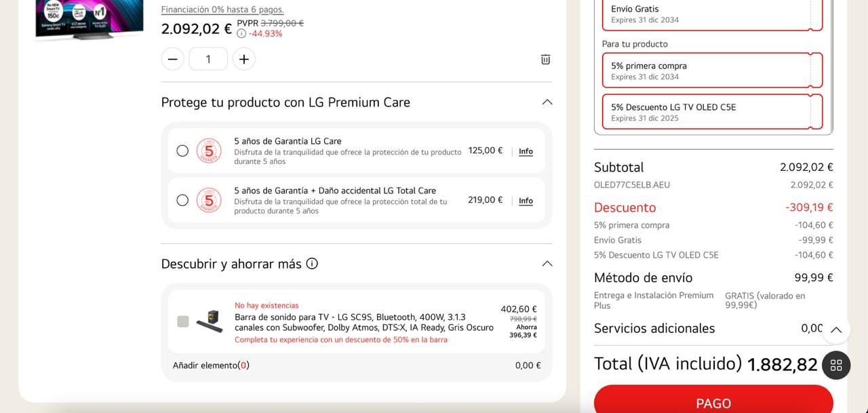Viewport: 868px width, 413px height.
Task: Select 5 años de Garantía LG Care option
Action: click(x=182, y=151)
